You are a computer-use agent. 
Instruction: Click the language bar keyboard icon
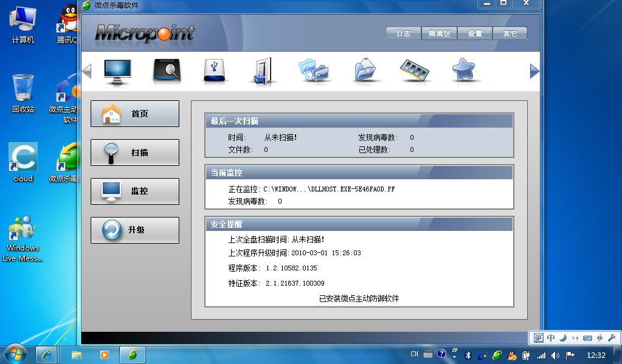click(x=428, y=354)
